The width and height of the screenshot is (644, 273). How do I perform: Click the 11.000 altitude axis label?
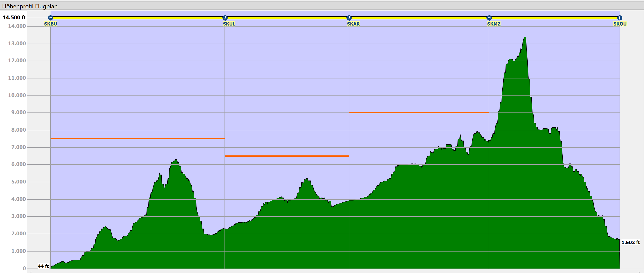click(17, 78)
